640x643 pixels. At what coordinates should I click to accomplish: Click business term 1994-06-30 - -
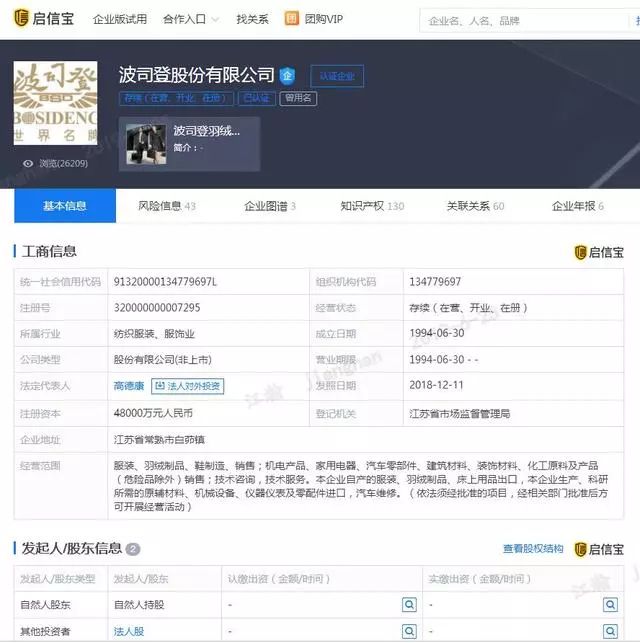pos(444,360)
